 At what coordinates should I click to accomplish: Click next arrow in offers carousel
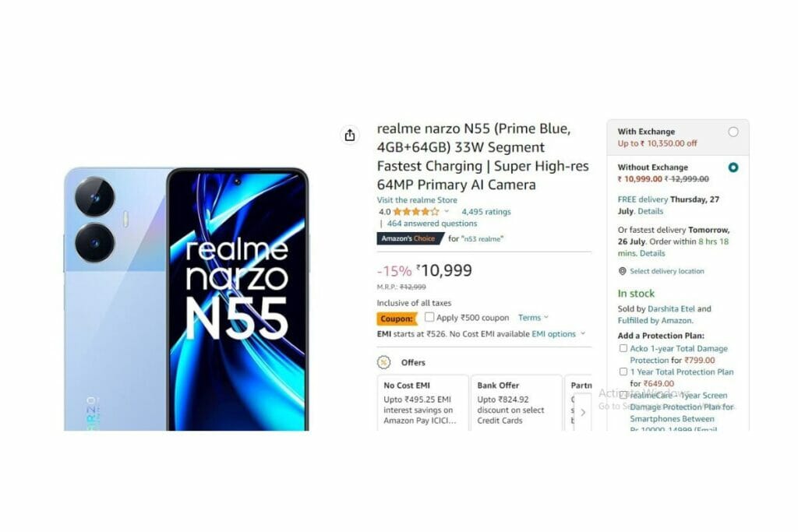point(583,412)
